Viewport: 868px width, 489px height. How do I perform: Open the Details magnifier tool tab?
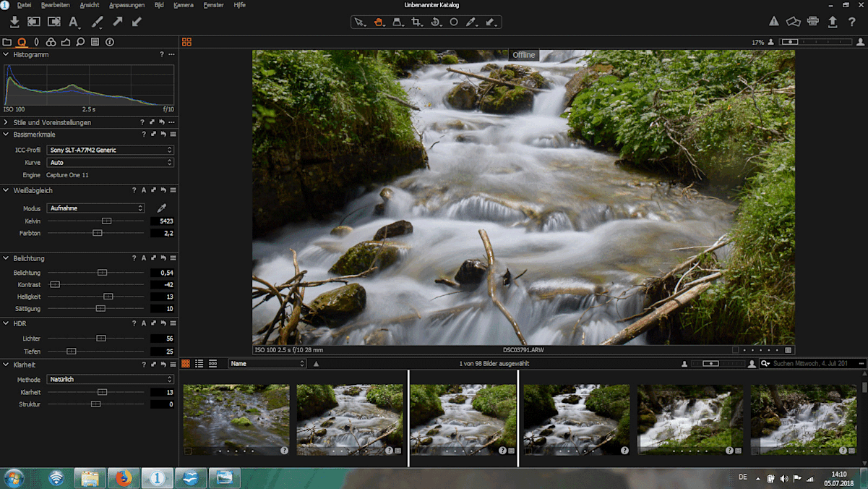(80, 41)
